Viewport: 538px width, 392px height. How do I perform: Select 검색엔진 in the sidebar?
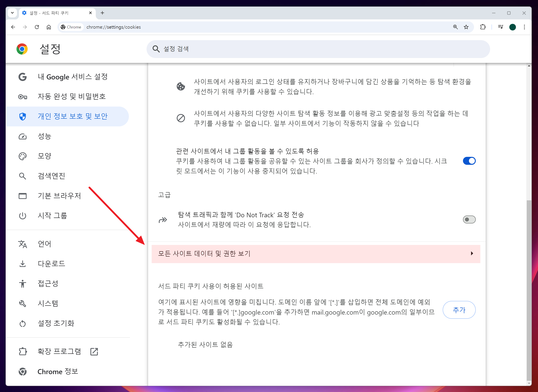[51, 176]
